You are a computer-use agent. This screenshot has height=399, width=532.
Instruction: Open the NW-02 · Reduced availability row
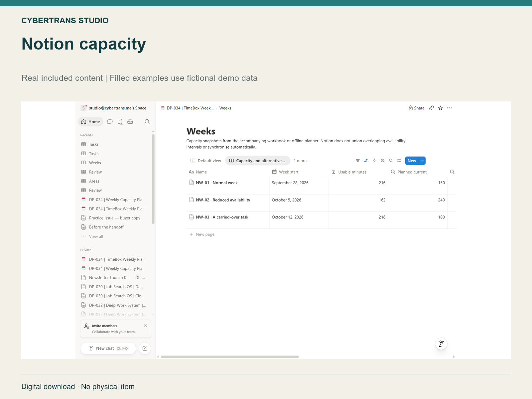click(223, 200)
